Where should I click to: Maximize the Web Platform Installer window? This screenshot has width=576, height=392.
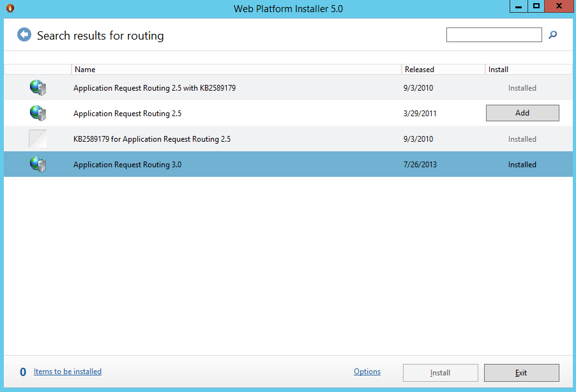[x=536, y=6]
